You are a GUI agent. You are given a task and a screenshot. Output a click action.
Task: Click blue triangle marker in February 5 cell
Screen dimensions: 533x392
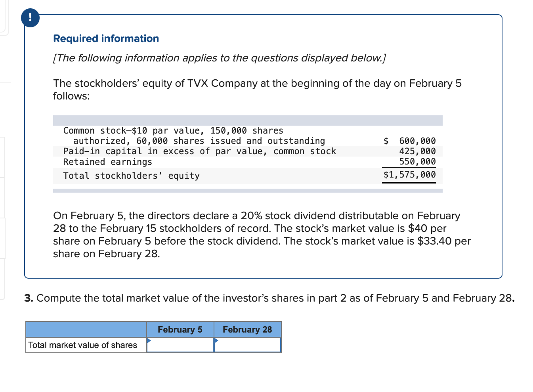coord(149,340)
